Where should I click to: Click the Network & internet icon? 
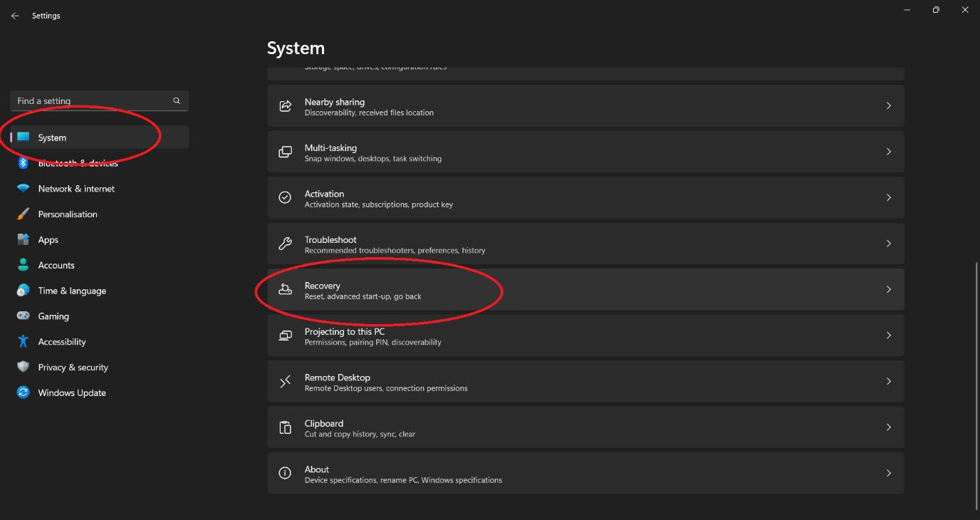tap(22, 188)
